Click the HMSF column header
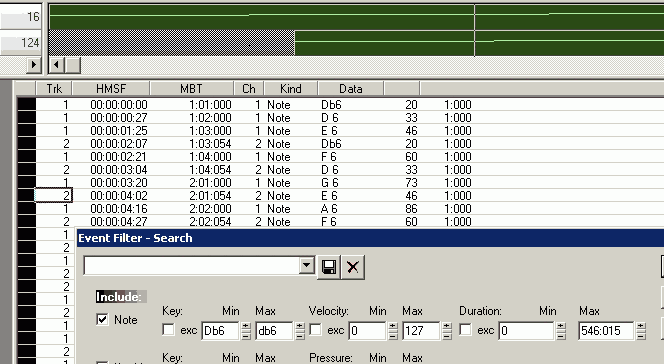664x364 pixels. click(111, 88)
